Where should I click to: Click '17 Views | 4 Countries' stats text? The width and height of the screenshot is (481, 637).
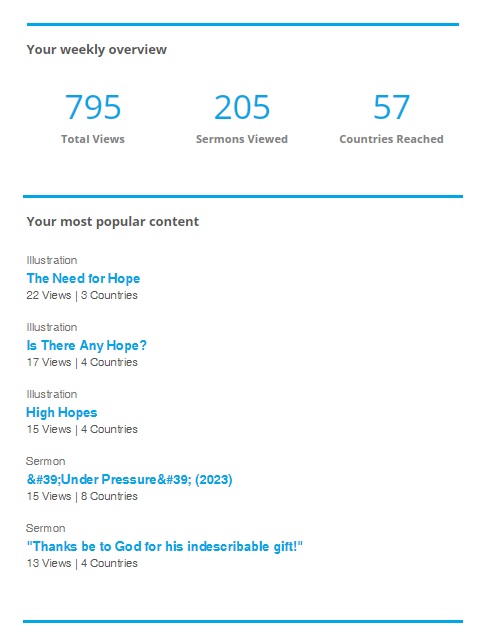coord(82,362)
